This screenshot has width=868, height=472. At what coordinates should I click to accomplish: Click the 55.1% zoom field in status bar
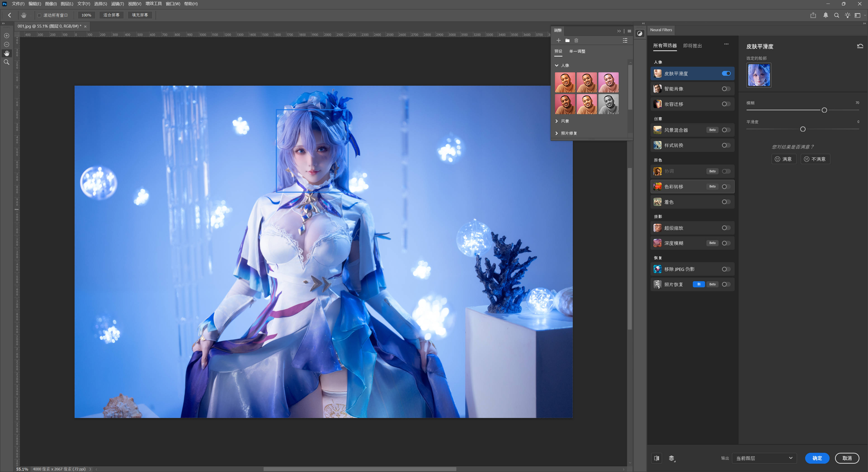point(22,469)
